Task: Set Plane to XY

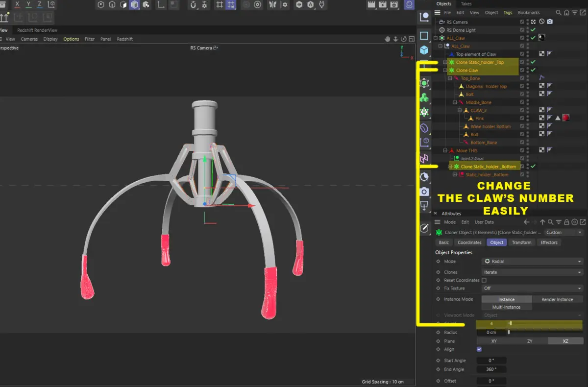Action: pos(493,341)
